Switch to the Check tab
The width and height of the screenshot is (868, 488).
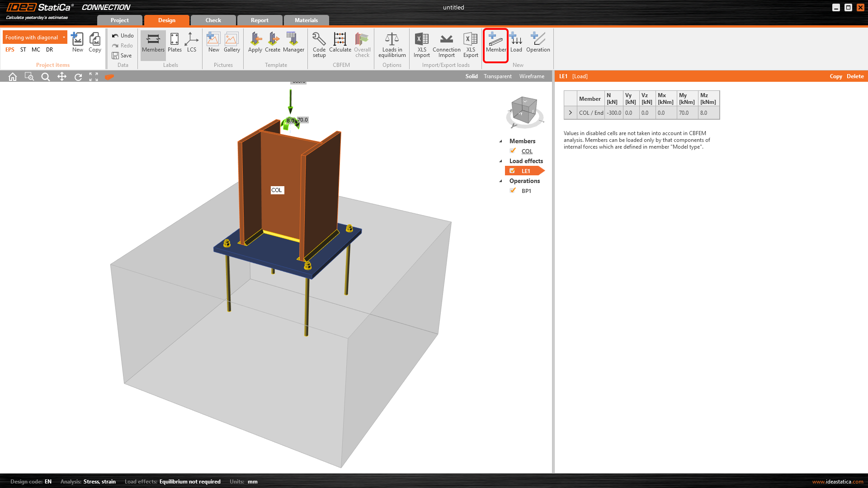point(213,20)
